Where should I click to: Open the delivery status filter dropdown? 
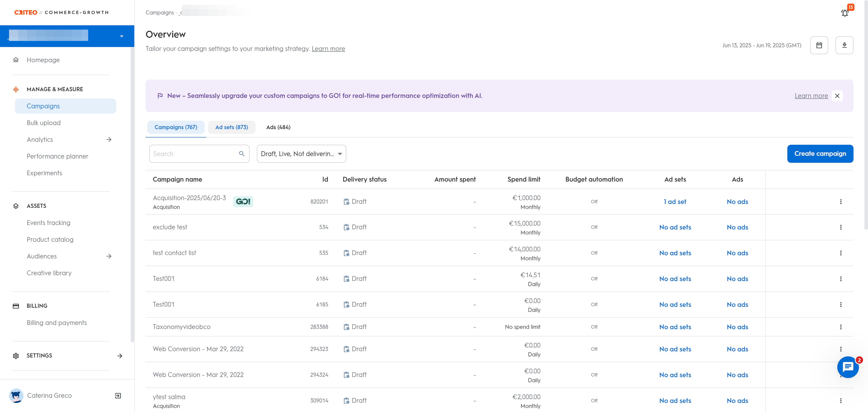[301, 154]
